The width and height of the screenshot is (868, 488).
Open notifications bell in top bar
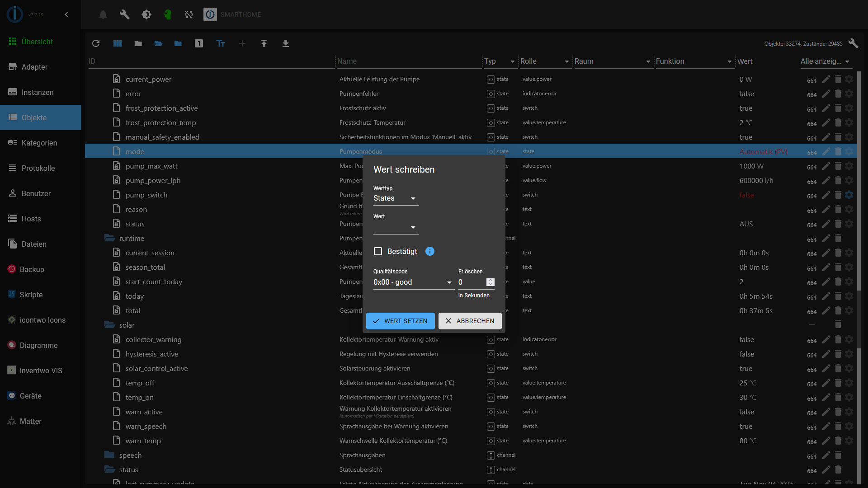(x=103, y=14)
